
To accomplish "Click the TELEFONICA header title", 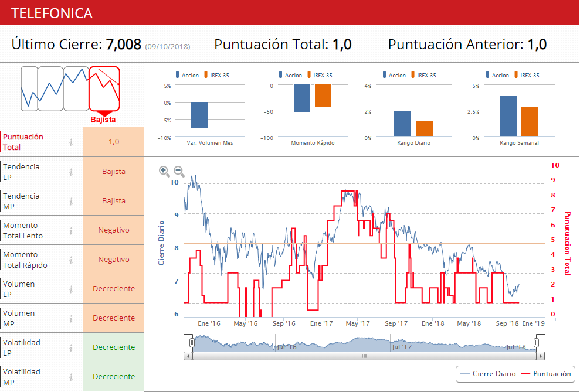I will click(x=52, y=13).
